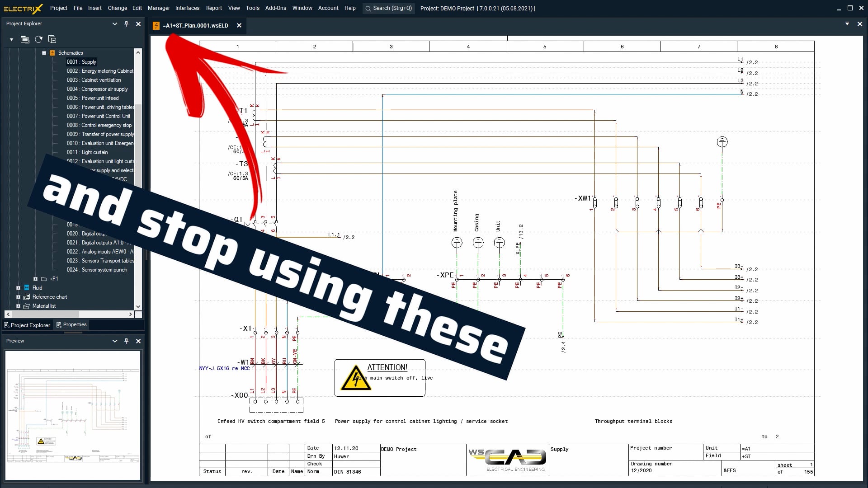The image size is (868, 488).
Task: Collapse the Schematics tree node
Action: [44, 53]
